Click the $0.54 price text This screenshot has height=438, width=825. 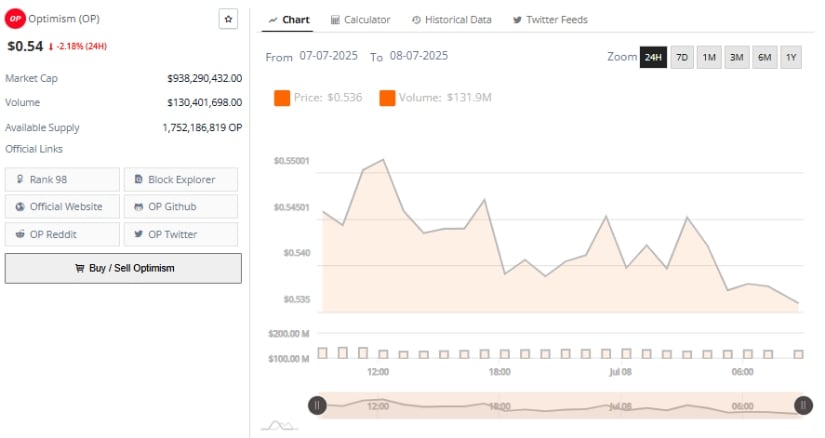pos(25,46)
